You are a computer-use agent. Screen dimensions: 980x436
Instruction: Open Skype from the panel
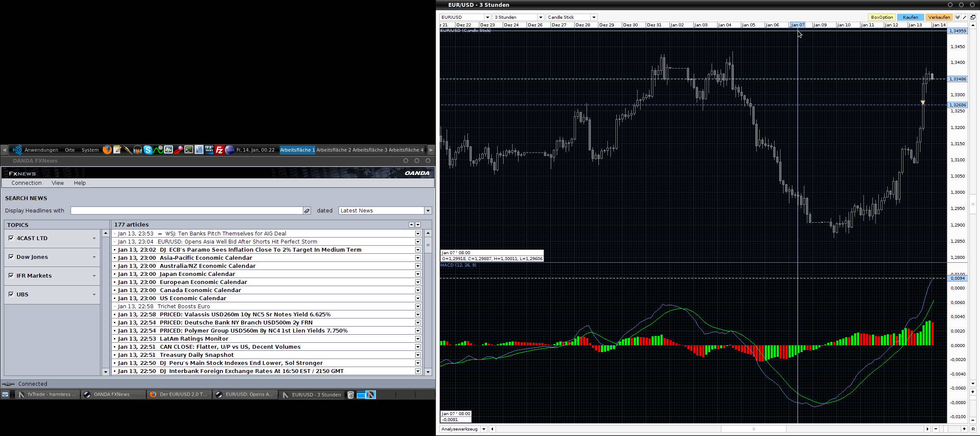pos(148,149)
